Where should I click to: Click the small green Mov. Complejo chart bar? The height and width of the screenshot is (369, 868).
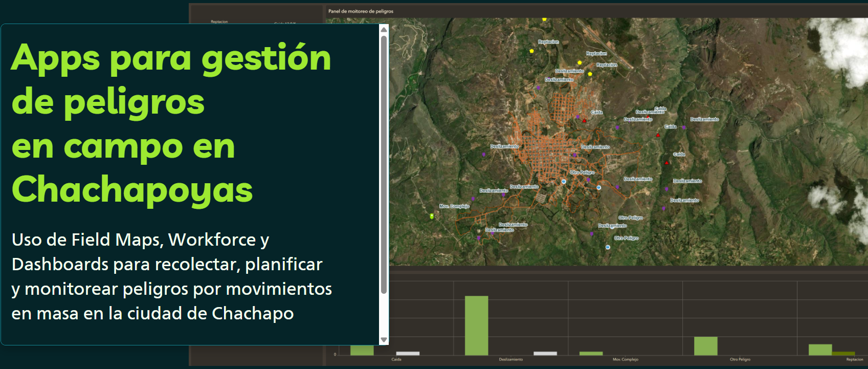click(x=591, y=353)
